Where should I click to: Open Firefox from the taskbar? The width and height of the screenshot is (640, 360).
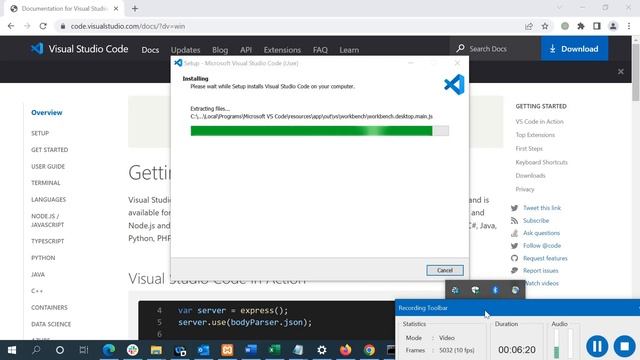[345, 350]
